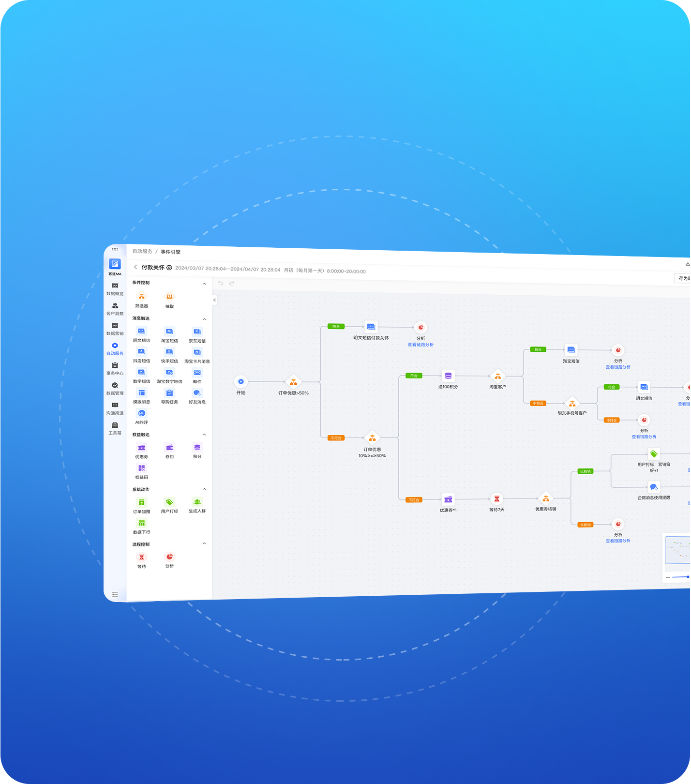The width and height of the screenshot is (691, 784).
Task: Select the 优惠券 coupon component in palette
Action: [141, 451]
